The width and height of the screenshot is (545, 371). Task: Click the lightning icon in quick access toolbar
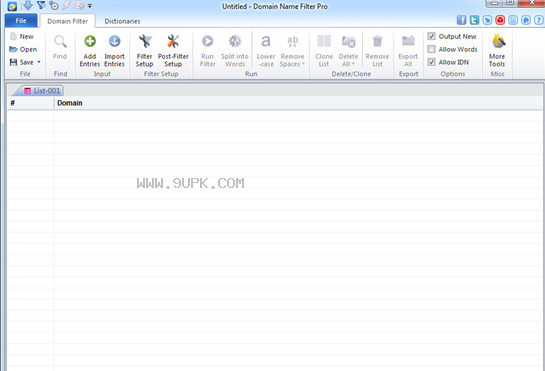(x=67, y=6)
